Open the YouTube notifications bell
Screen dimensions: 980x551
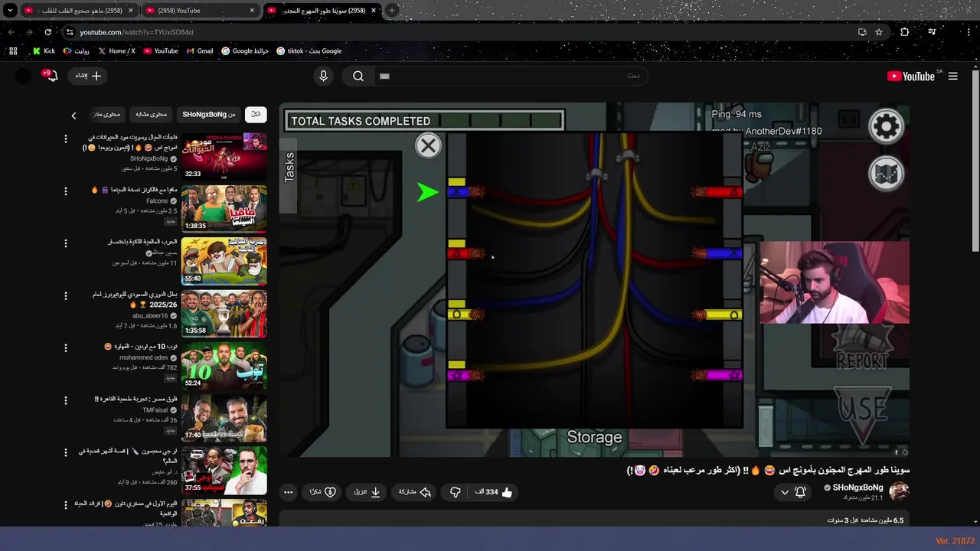tap(51, 76)
